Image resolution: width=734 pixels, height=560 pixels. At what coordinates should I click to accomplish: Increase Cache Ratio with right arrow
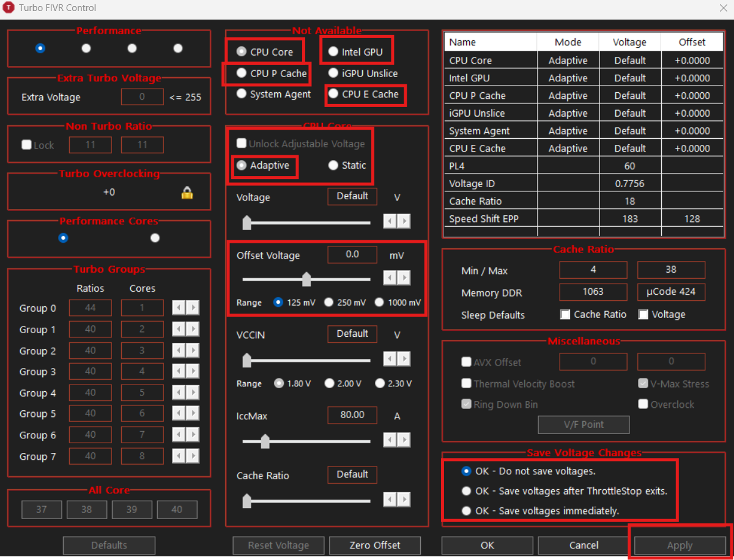point(404,499)
